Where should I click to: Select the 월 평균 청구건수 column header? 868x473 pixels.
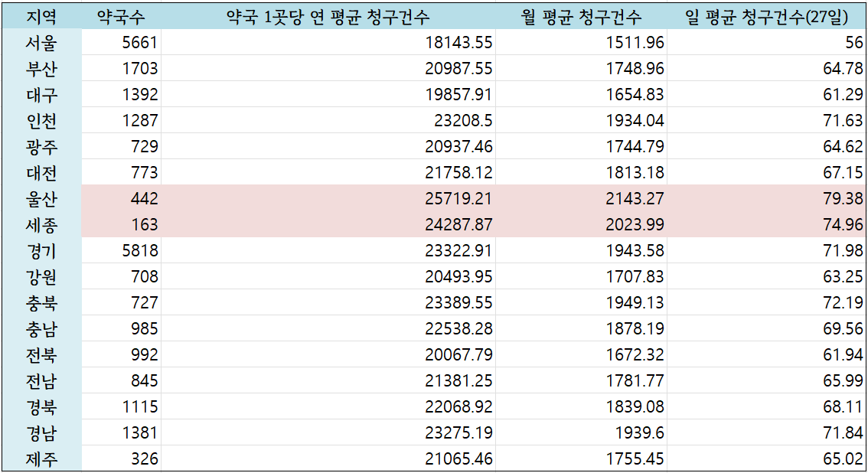click(x=581, y=17)
